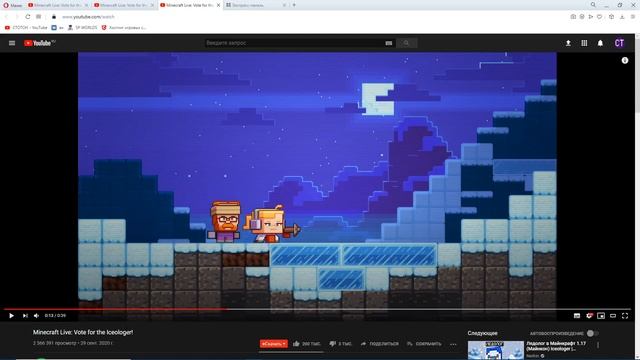Open the CT account avatar menu

(619, 43)
